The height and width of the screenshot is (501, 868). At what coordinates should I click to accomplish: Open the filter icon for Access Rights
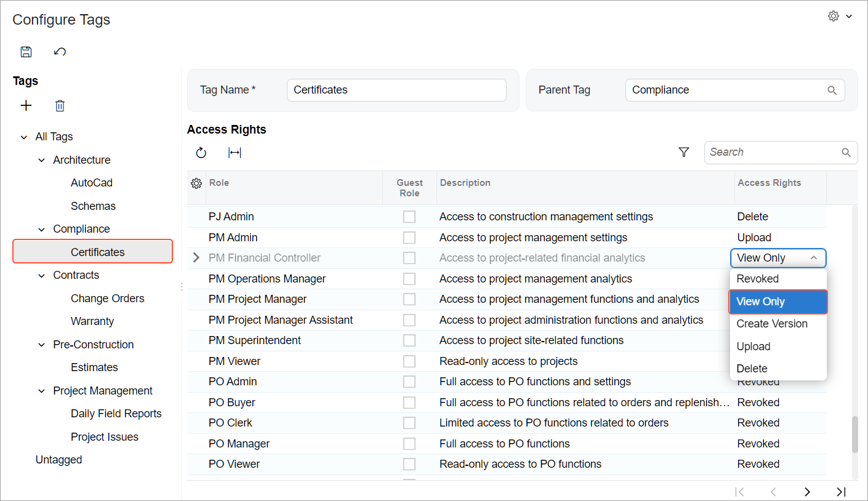[683, 152]
